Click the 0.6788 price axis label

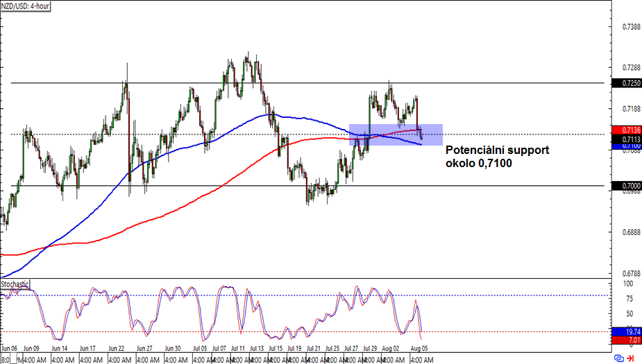(632, 273)
